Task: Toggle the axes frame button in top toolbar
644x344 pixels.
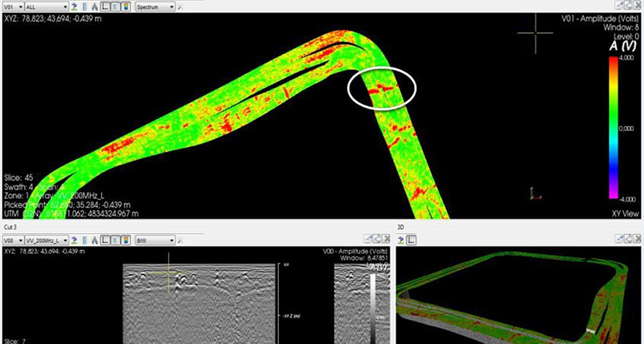Action: [x=105, y=6]
